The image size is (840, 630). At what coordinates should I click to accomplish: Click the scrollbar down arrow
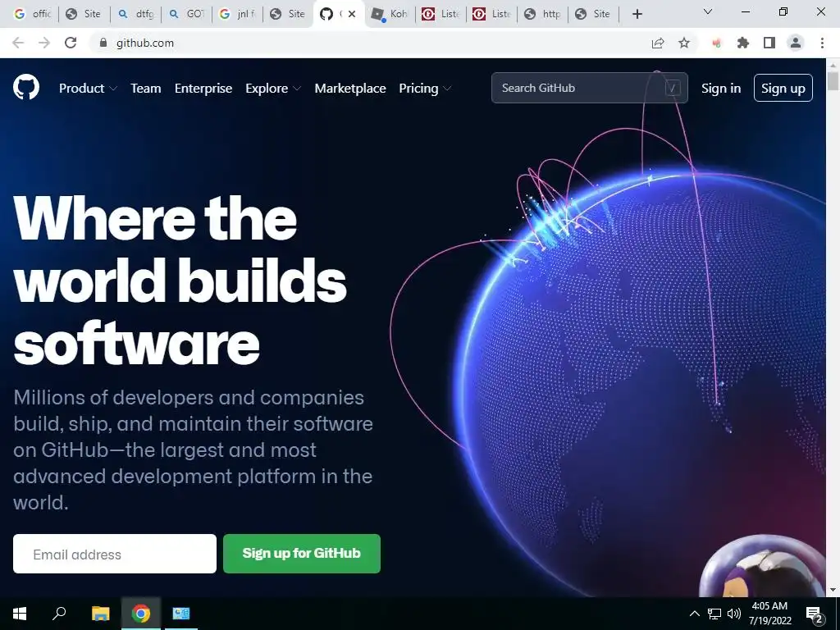pos(833,590)
